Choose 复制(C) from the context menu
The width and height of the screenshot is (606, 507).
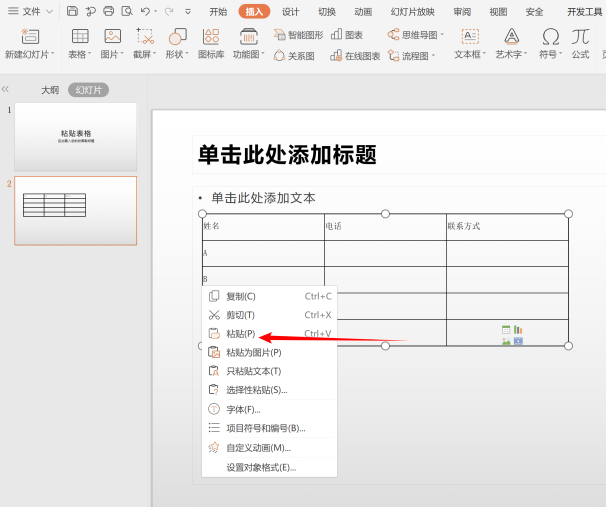[x=269, y=296]
